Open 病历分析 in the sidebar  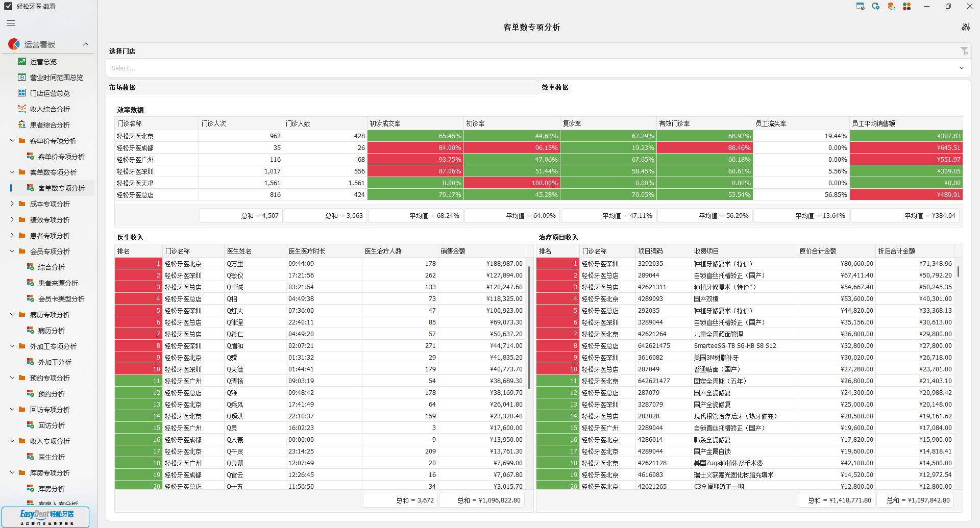click(51, 331)
